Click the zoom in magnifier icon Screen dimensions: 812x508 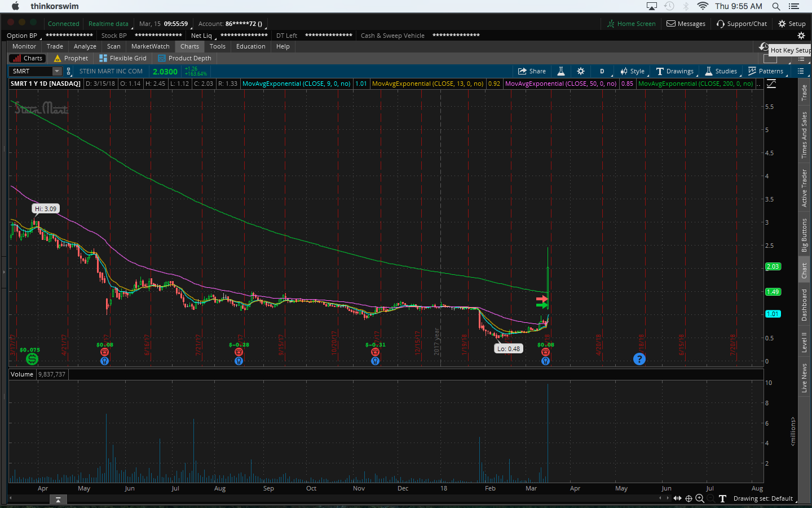pos(700,498)
